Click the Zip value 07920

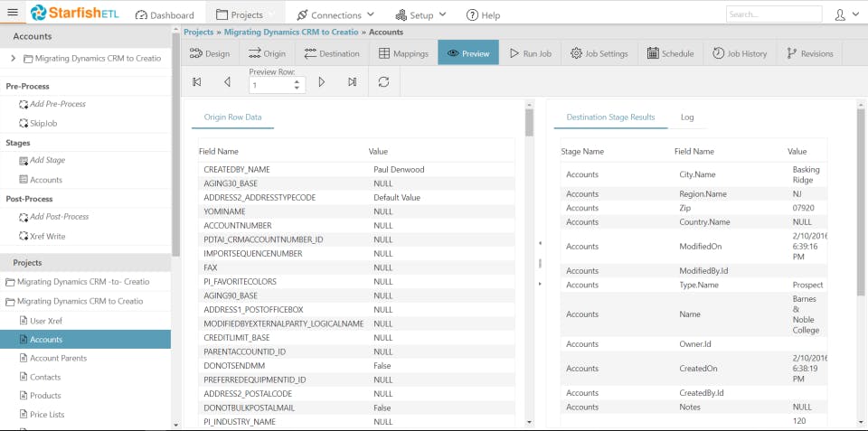tap(805, 208)
